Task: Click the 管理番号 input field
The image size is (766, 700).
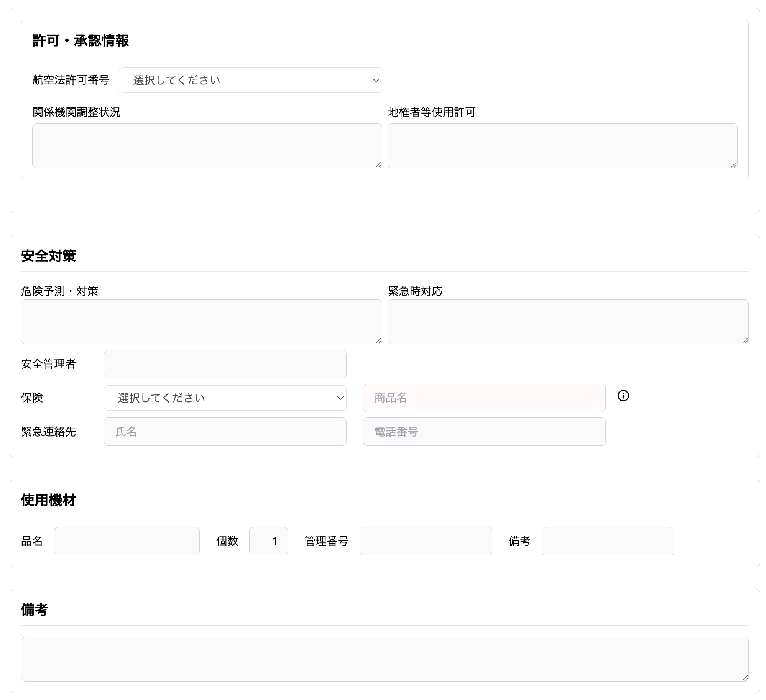Action: pyautogui.click(x=426, y=541)
